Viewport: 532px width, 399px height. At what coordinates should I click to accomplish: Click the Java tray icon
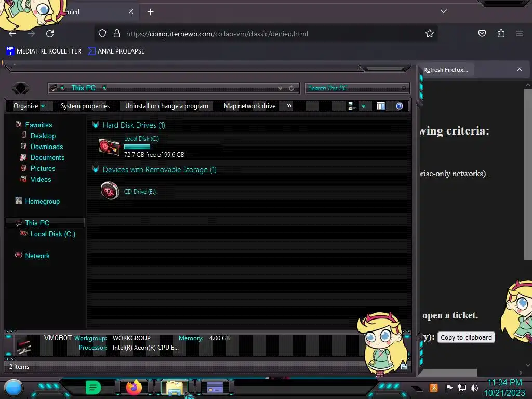click(433, 388)
